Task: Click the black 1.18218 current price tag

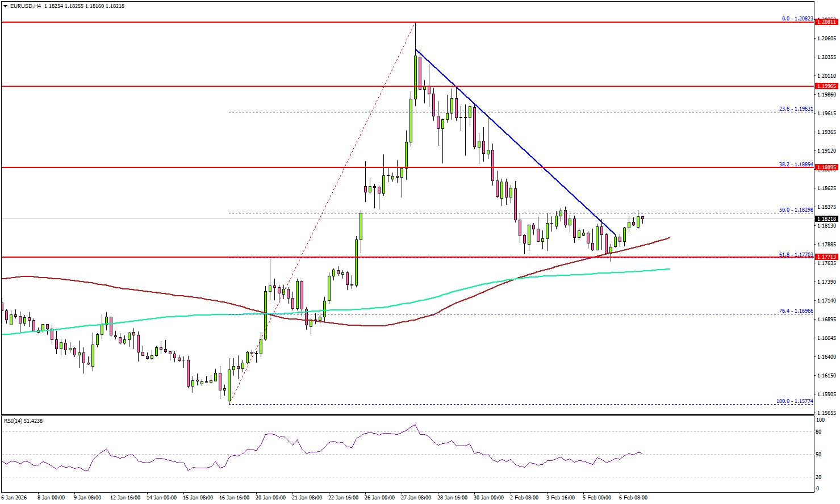Action: pos(826,219)
